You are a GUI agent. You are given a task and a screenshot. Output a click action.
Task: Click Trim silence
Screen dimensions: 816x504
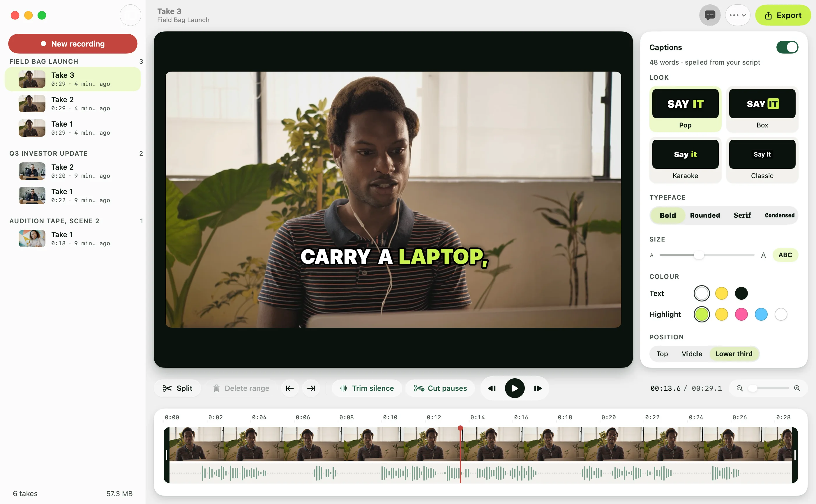(x=367, y=388)
